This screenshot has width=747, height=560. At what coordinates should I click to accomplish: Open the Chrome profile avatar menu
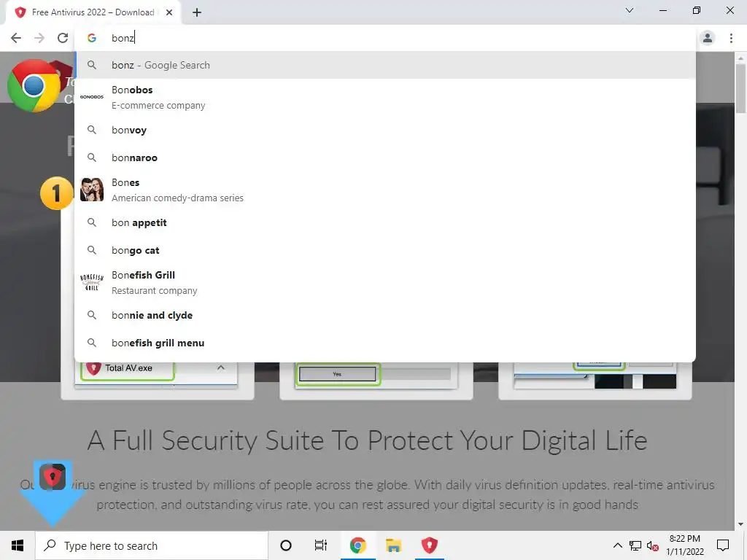click(708, 38)
